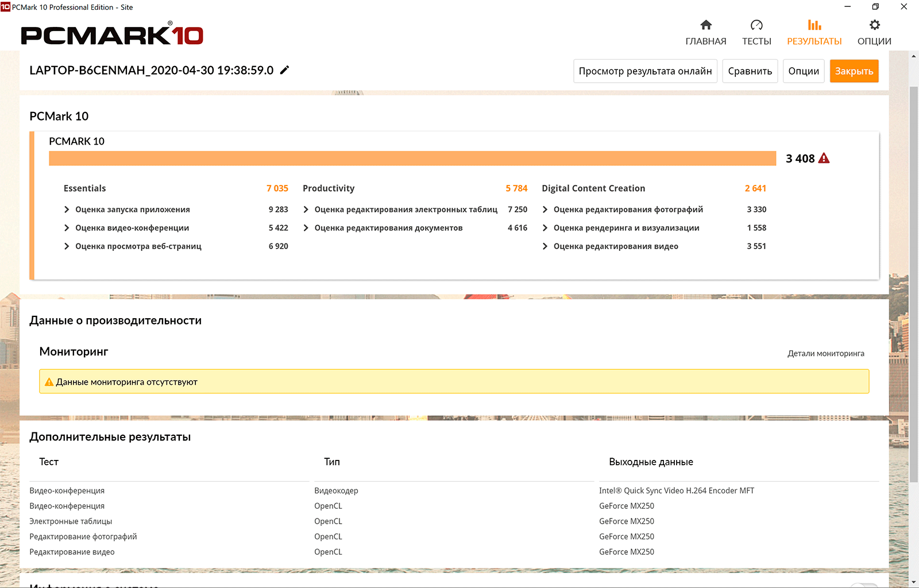Click Intel Quick Sync Video H.264 Encoder MFT
Viewport: 919px width, 588px height.
(677, 491)
